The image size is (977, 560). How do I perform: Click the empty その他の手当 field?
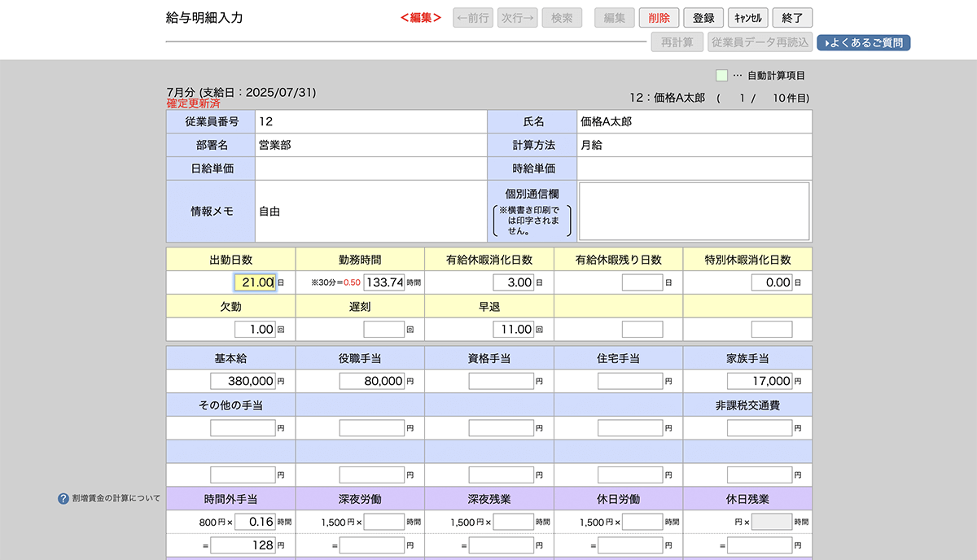coord(243,428)
